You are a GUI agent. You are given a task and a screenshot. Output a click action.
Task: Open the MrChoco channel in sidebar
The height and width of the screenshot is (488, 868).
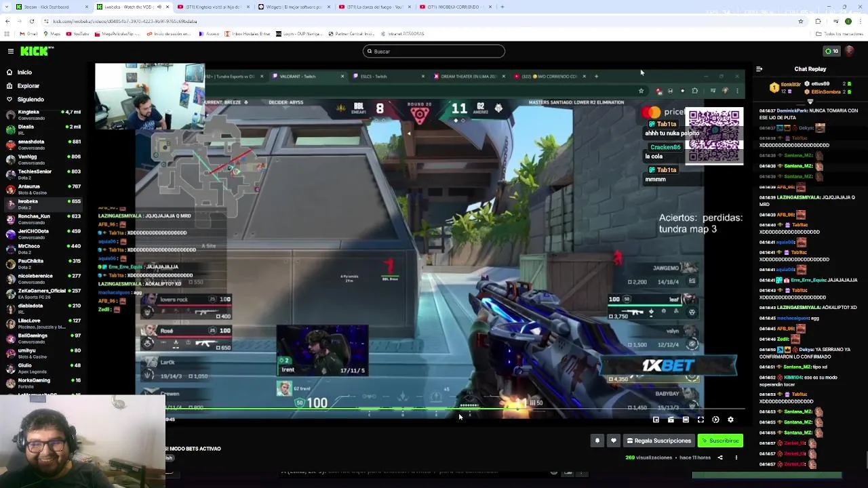[x=42, y=249]
